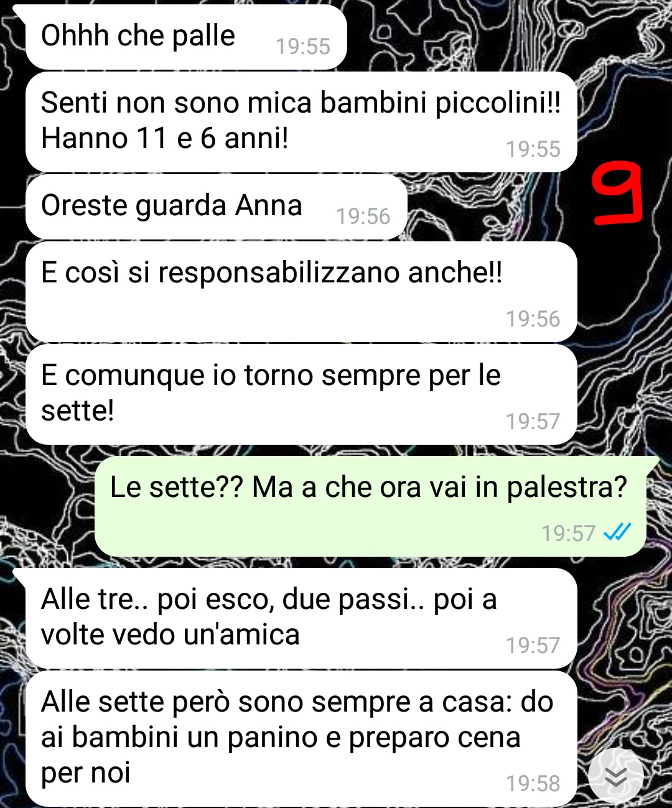The height and width of the screenshot is (808, 672).
Task: Tap the word 'palestra?' in sent message
Action: pos(567,488)
